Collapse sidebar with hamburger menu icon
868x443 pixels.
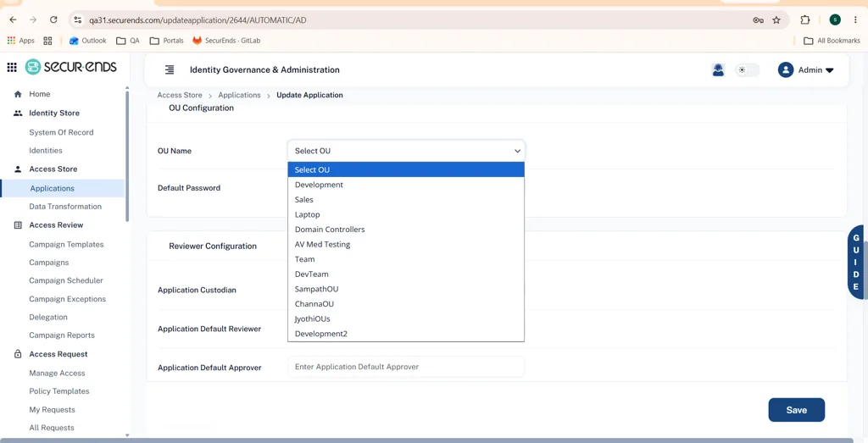pos(170,69)
